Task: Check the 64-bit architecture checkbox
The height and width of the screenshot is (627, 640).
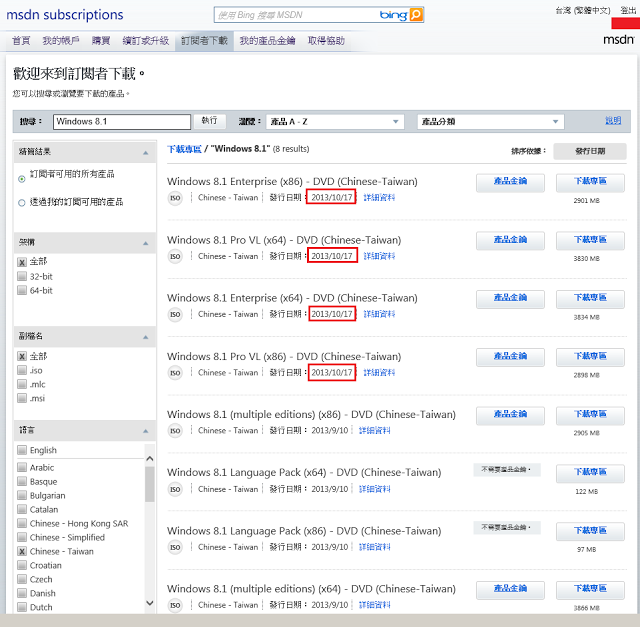Action: point(22,290)
